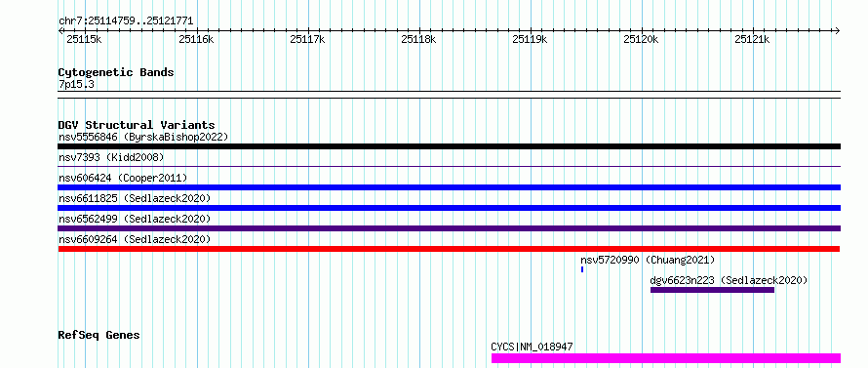Click the ruler's right arrowhead
The width and height of the screenshot is (868, 368).
click(838, 30)
